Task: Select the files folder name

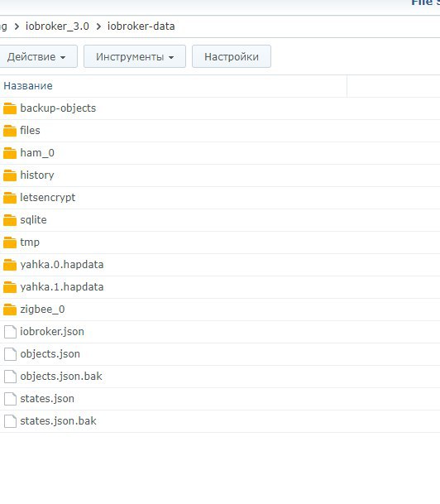Action: (x=30, y=131)
